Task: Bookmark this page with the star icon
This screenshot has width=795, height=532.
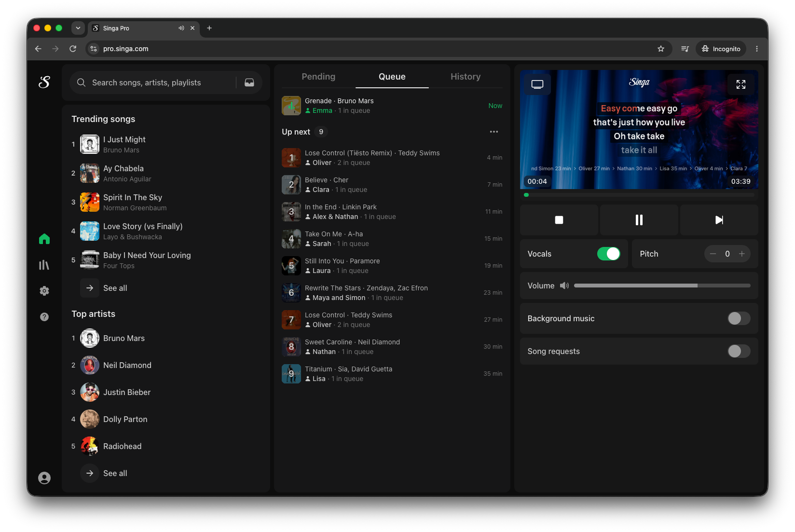Action: click(661, 49)
